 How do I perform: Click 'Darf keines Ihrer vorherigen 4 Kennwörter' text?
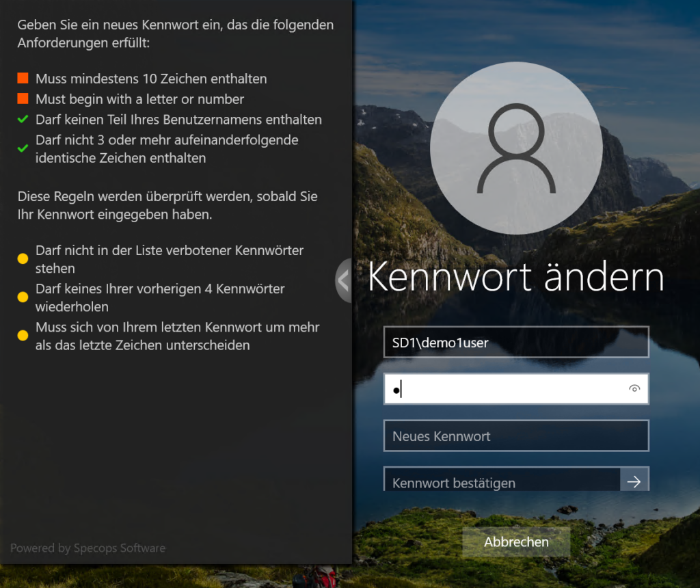coord(160,298)
